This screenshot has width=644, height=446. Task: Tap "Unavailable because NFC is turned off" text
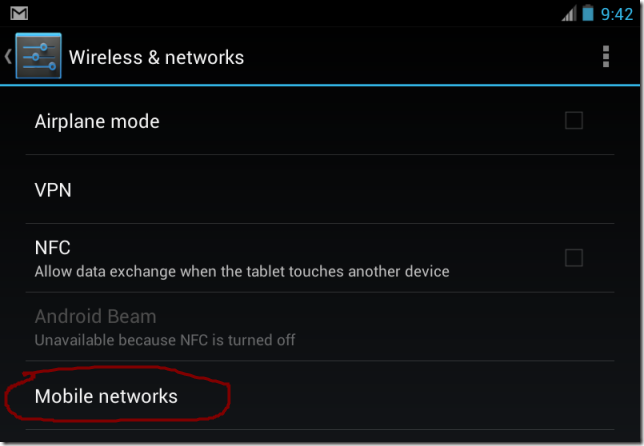coord(165,340)
